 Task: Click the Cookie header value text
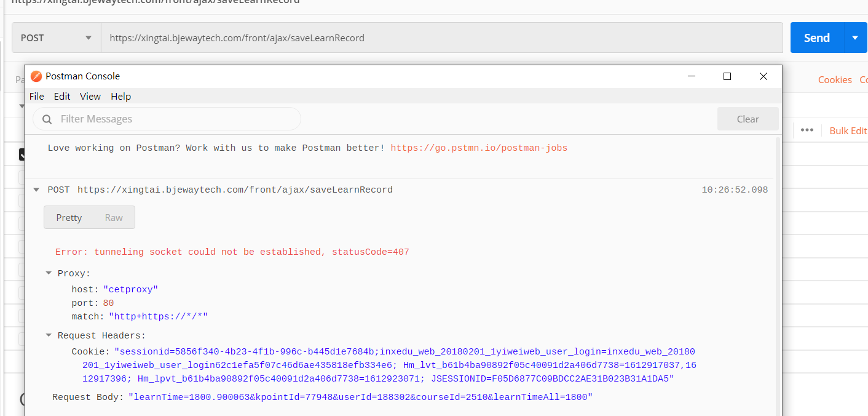(x=389, y=365)
